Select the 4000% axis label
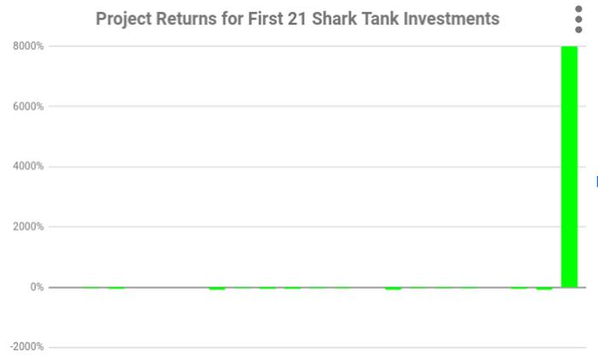Screen dimensions: 598x364 [28, 167]
